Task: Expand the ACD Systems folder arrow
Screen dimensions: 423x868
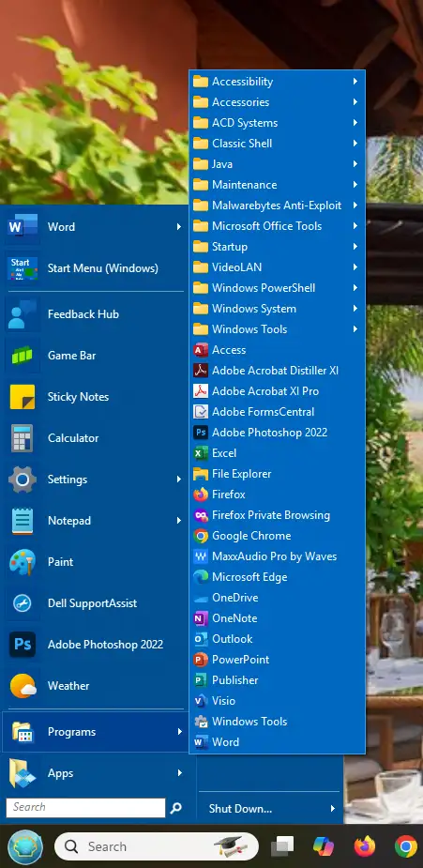Action: (355, 123)
